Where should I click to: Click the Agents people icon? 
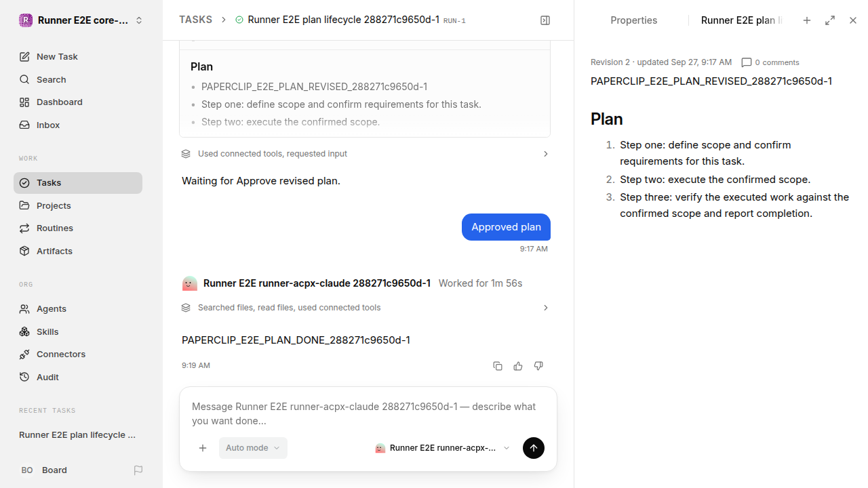point(24,309)
